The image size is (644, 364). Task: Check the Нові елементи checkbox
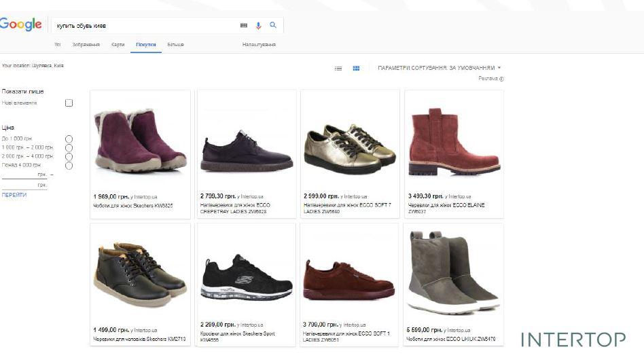[69, 103]
